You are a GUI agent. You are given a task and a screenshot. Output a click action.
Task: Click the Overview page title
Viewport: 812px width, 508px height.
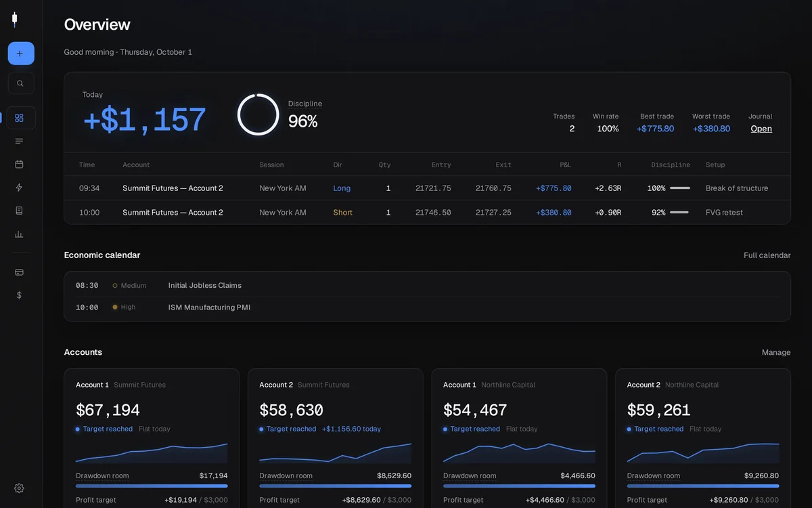97,25
